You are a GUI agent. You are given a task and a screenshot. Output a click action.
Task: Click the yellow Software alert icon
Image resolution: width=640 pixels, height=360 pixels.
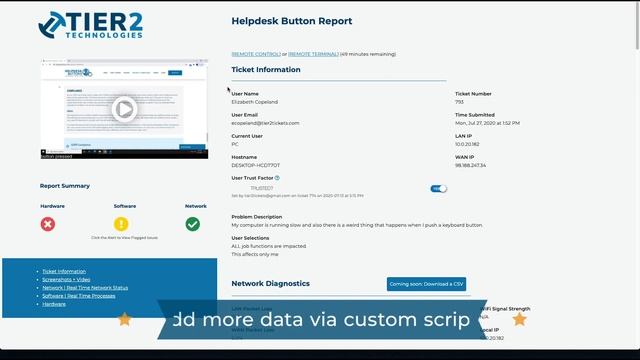[x=121, y=224]
